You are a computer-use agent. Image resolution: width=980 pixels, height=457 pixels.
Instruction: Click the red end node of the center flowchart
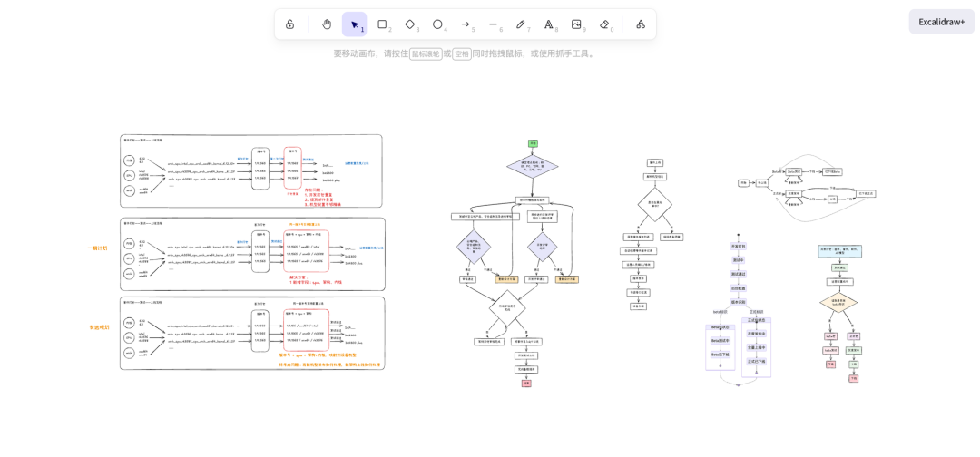(x=526, y=384)
